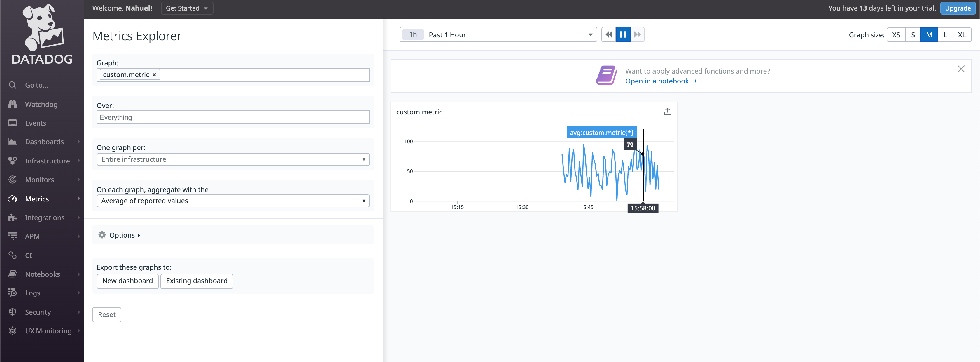Open the APM menu item
Viewport: 980px width, 362px height.
32,236
